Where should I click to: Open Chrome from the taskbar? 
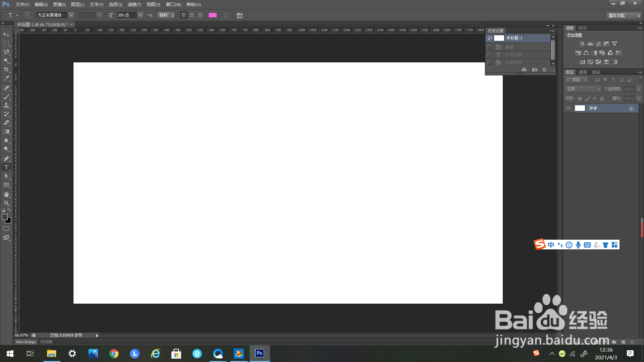coord(114,354)
